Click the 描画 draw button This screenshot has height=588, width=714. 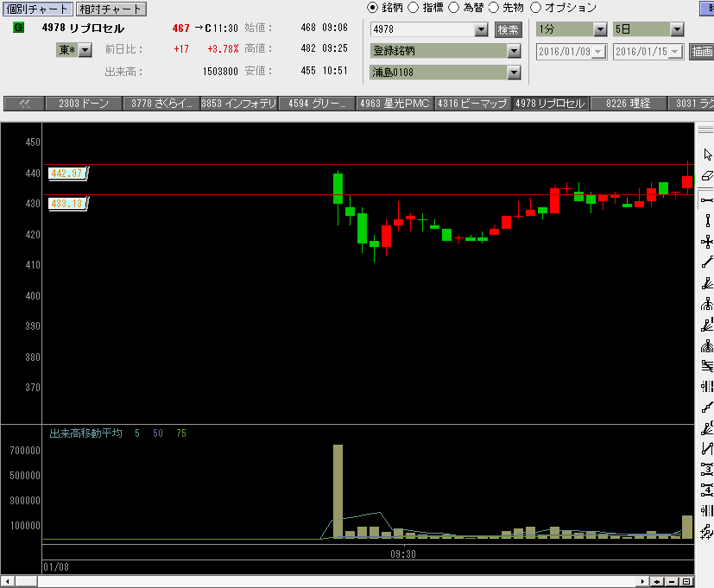(x=702, y=52)
